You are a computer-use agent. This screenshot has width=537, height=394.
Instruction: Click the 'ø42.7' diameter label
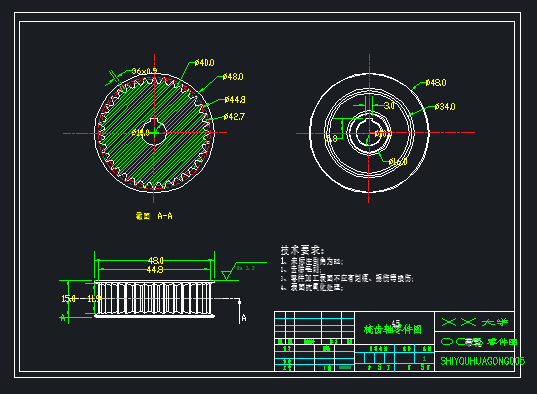pyautogui.click(x=234, y=117)
